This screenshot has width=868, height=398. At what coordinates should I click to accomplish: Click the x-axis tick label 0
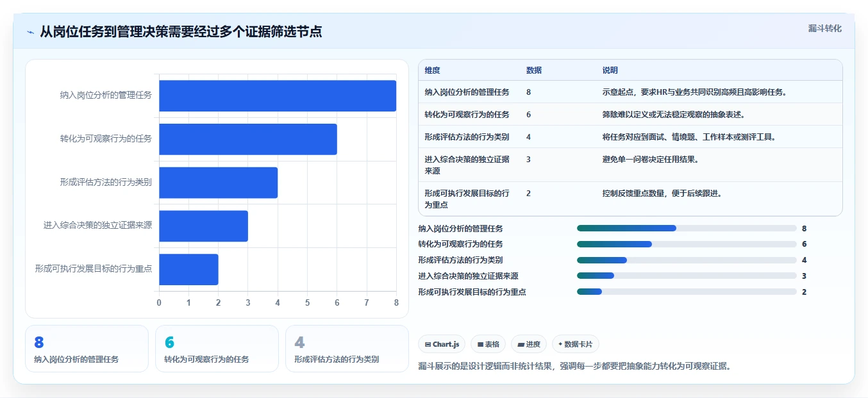coord(159,303)
